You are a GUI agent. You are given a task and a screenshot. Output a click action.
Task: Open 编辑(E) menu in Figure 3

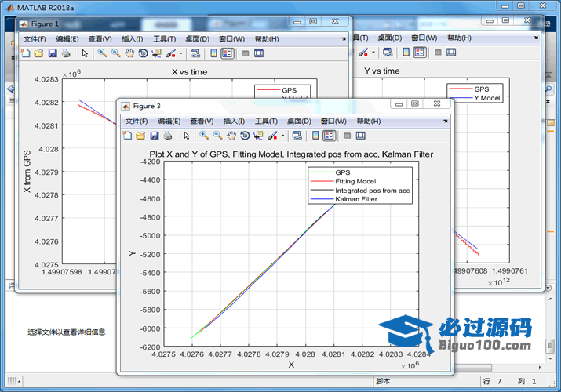(169, 122)
